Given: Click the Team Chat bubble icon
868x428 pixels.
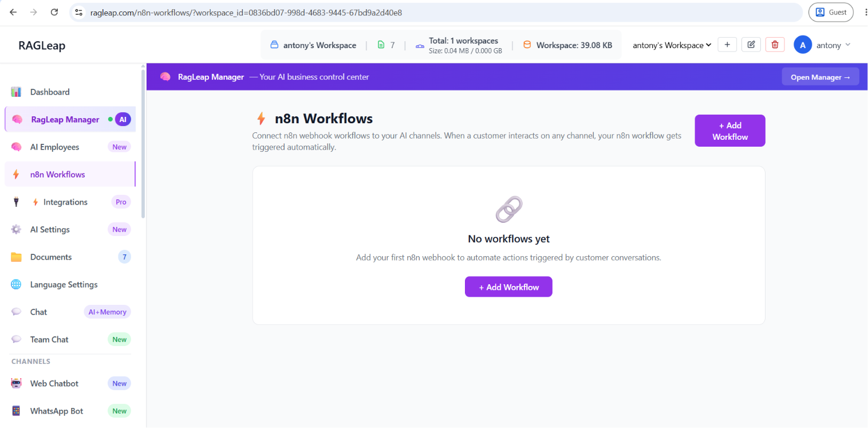Looking at the screenshot, I should coord(16,339).
